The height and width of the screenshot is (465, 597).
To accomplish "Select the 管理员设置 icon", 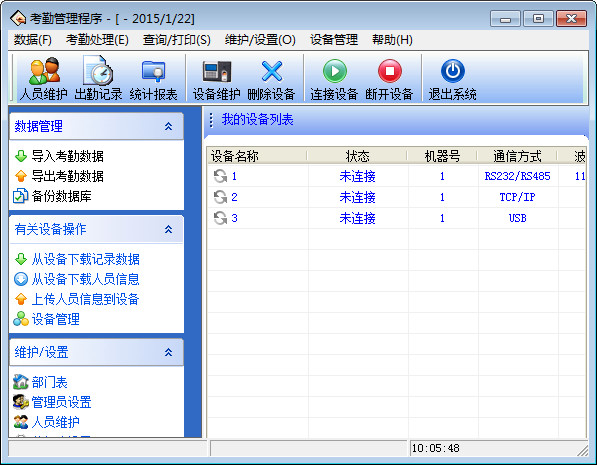I will pyautogui.click(x=21, y=402).
